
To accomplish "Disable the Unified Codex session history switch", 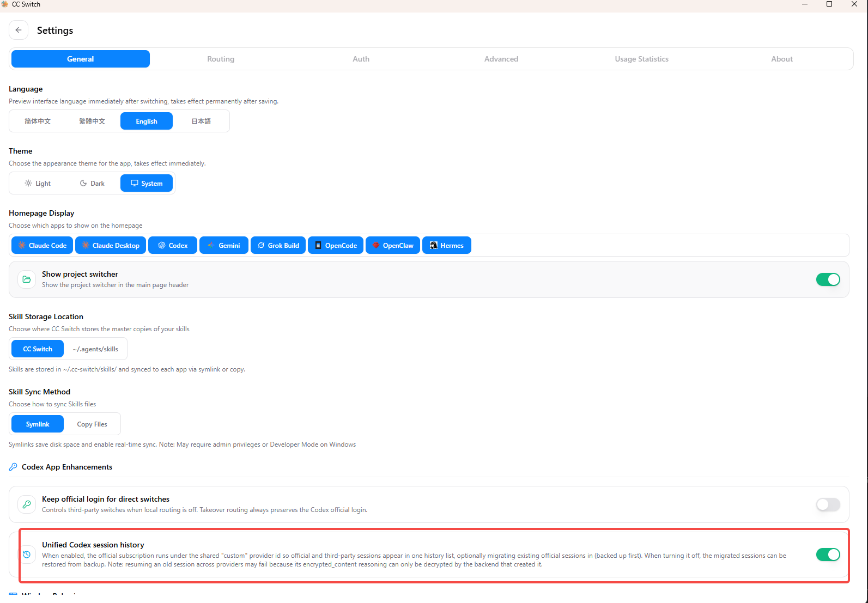I will click(828, 555).
